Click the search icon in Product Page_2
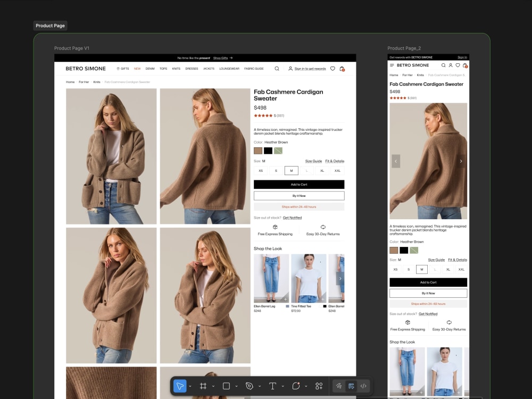Viewport: 532px width, 399px height. (444, 65)
